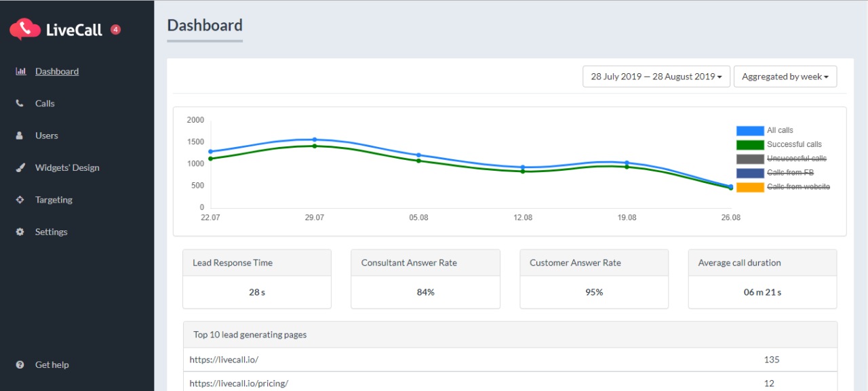Click the Users person icon
This screenshot has width=868, height=391.
coord(20,136)
